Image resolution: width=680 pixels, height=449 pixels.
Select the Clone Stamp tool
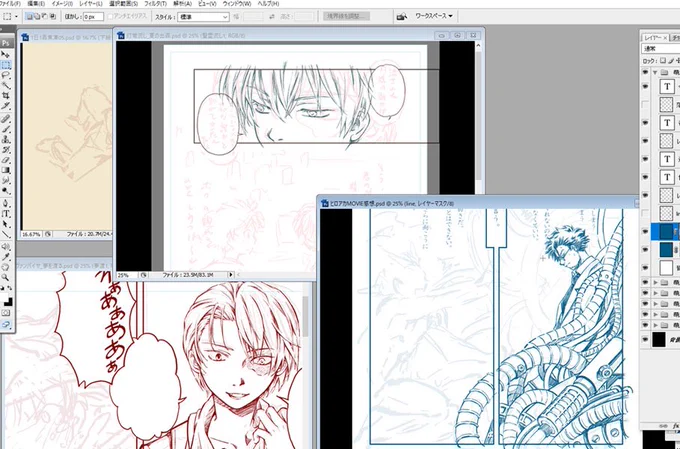[x=6, y=139]
